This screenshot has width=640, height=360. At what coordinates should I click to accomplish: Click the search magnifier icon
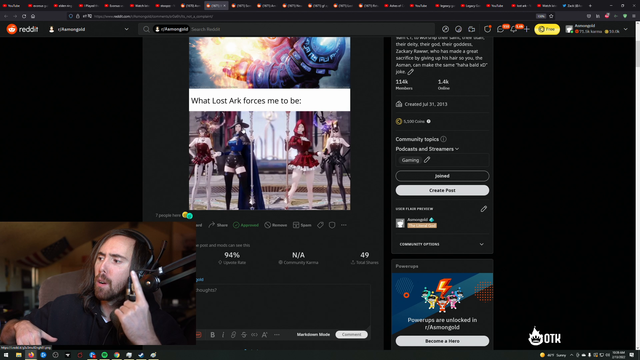146,29
